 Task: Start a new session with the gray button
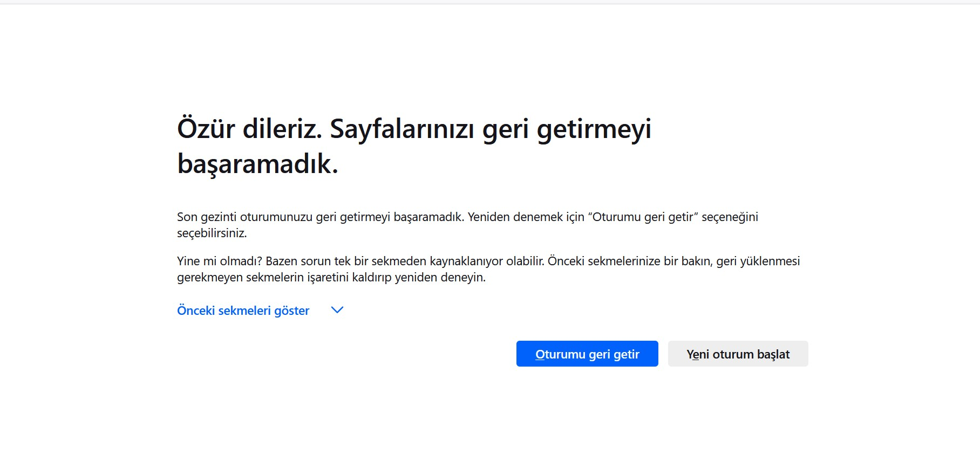pyautogui.click(x=738, y=354)
